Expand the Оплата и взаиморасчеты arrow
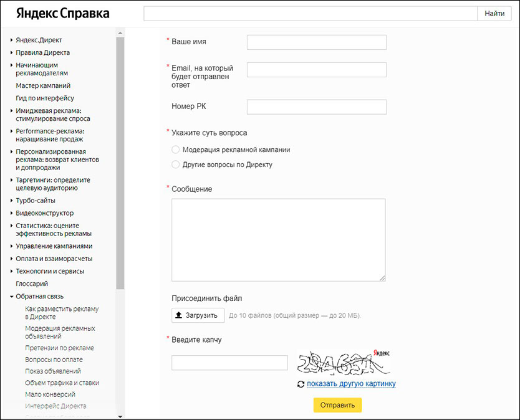Screen dimensions: 520x420 (x=12, y=259)
